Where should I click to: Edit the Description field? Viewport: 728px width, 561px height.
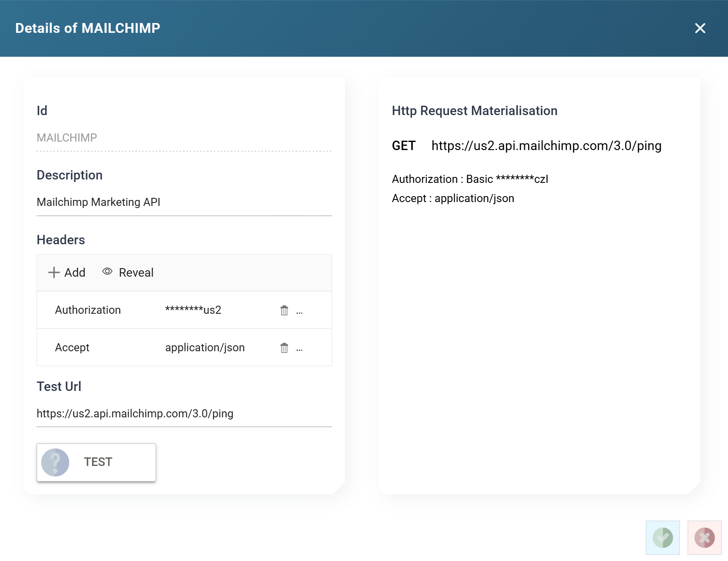(x=184, y=202)
